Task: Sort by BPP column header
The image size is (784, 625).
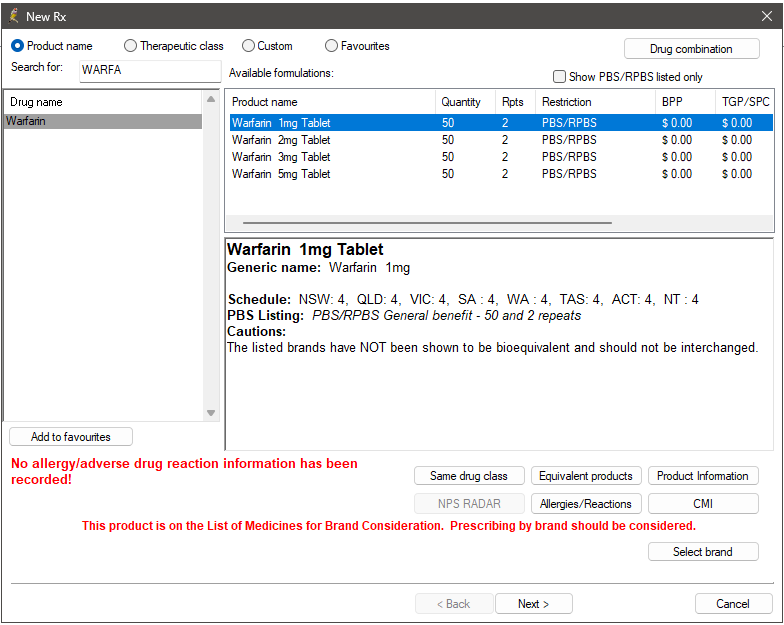Action: [686, 102]
